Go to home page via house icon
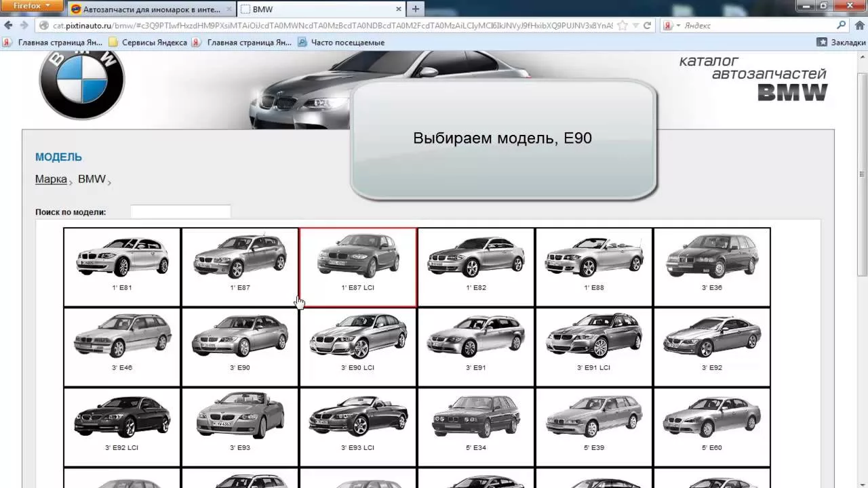 (x=861, y=26)
